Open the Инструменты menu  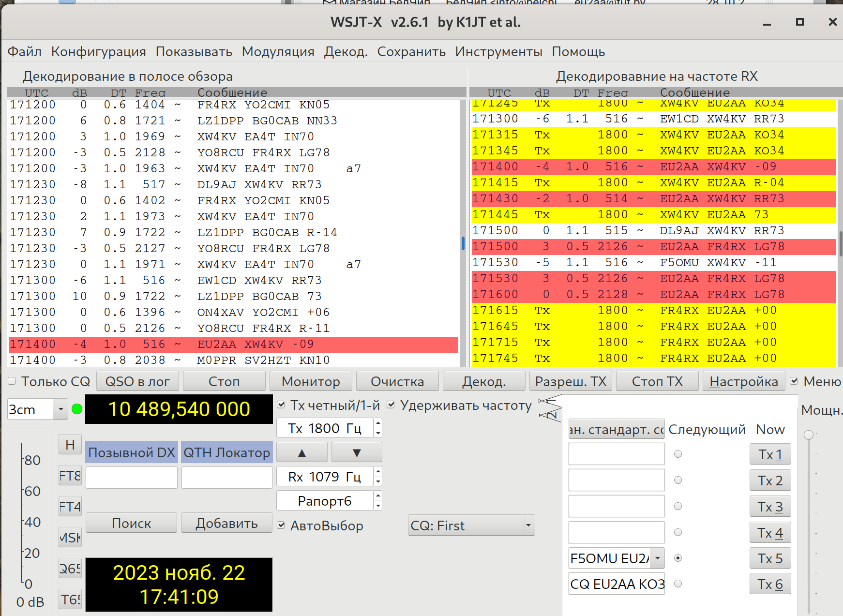[498, 52]
